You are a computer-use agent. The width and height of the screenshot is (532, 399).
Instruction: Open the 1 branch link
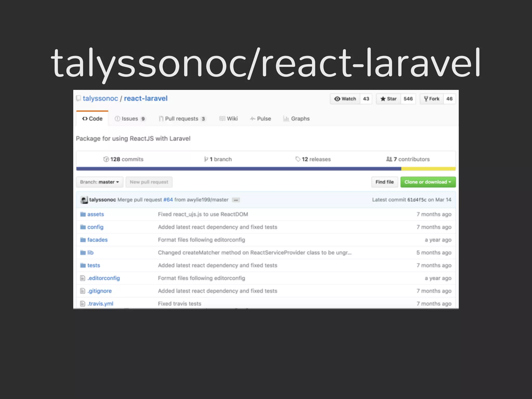pyautogui.click(x=218, y=159)
